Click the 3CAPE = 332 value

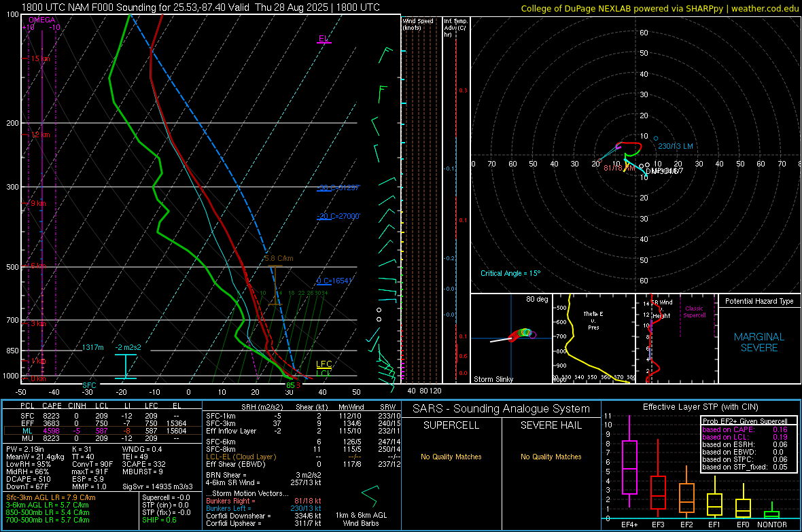click(143, 464)
